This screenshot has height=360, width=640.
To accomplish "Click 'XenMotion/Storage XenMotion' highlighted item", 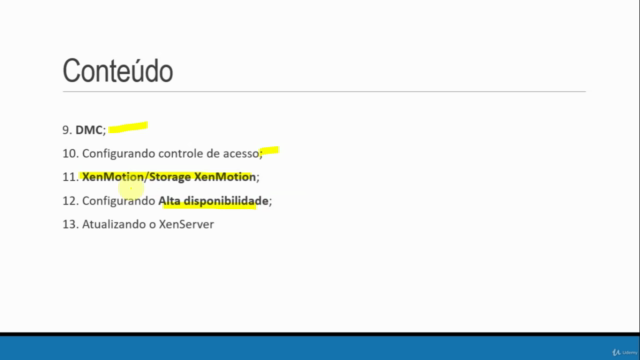I will (x=169, y=177).
